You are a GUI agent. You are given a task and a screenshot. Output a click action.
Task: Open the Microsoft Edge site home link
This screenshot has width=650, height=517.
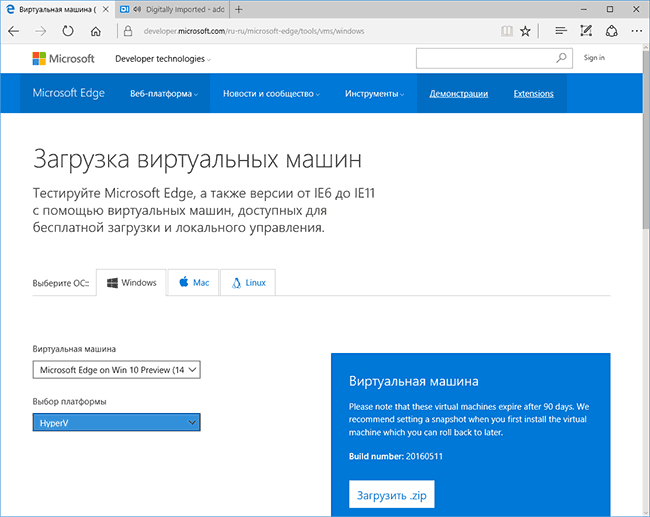68,93
